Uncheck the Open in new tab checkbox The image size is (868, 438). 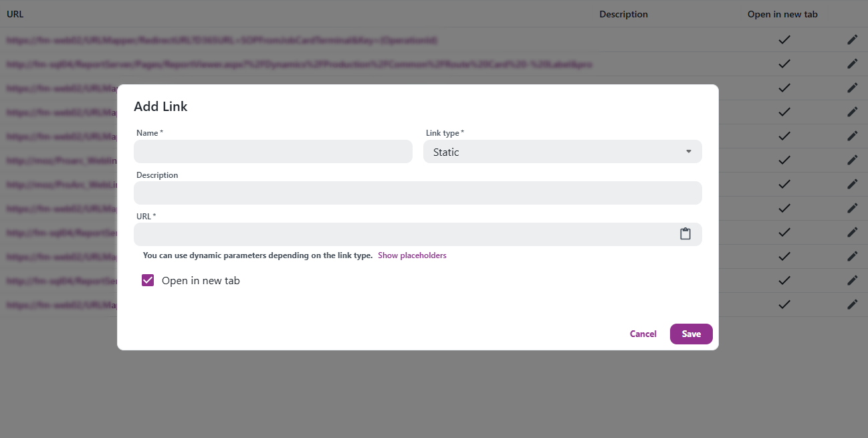click(x=148, y=280)
